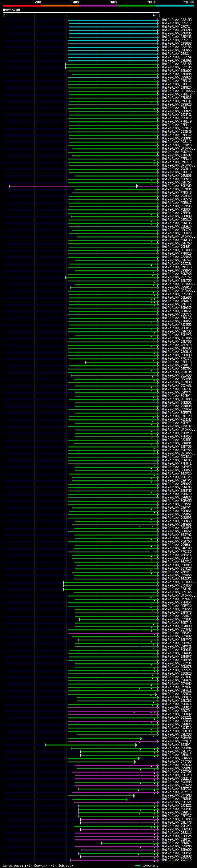Click the UniRef100_C5WZR4 label
Viewport: 197px width, 868px height.
tap(177, 711)
